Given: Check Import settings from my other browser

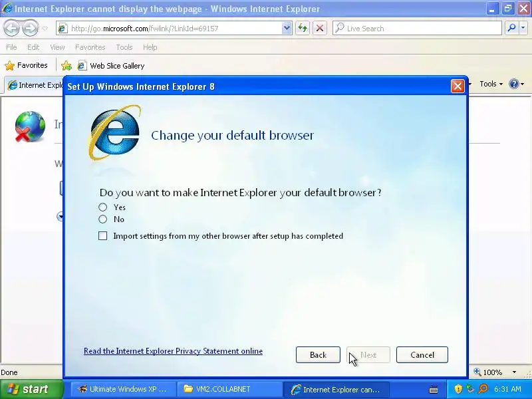Looking at the screenshot, I should coord(103,236).
